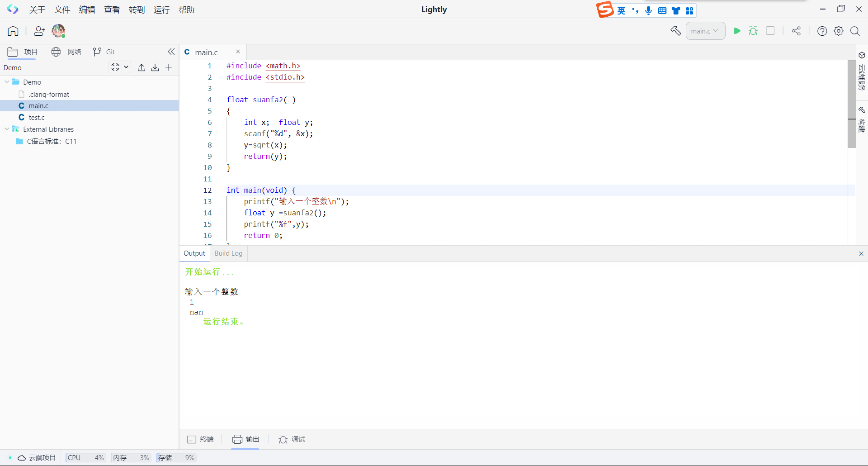Open the build side panel
Viewport: 868px width, 466px height.
[862, 119]
